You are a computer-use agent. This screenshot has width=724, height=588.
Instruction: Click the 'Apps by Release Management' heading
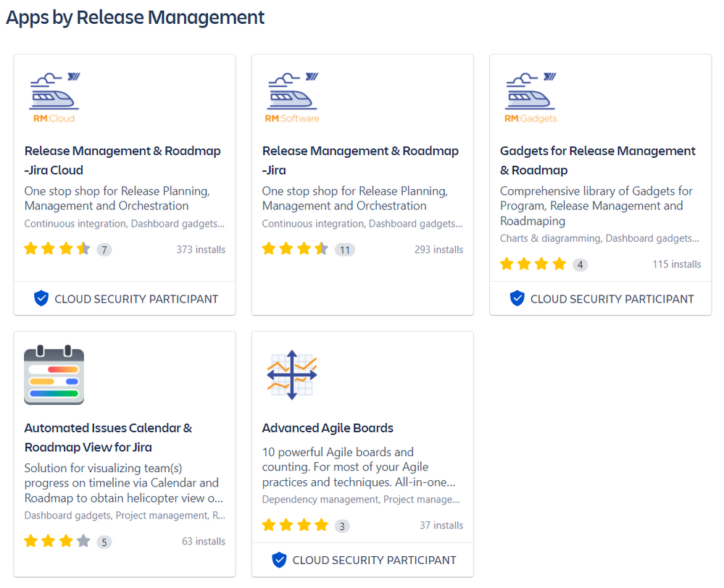click(135, 17)
